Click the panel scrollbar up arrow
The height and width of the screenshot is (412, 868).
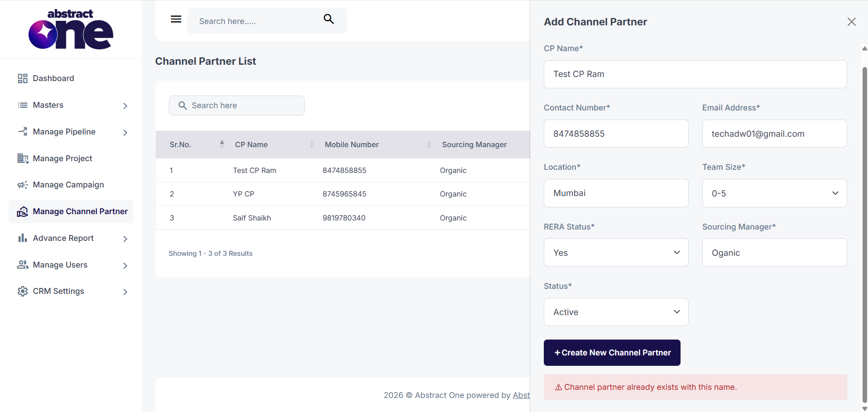pyautogui.click(x=864, y=48)
